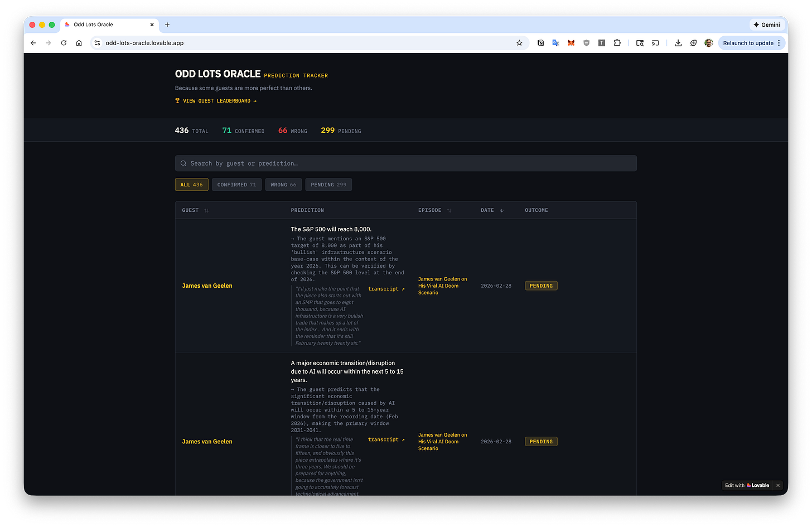Open James van Geelen in S&P 8,000 row
Viewport: 812px width, 527px height.
click(x=207, y=286)
